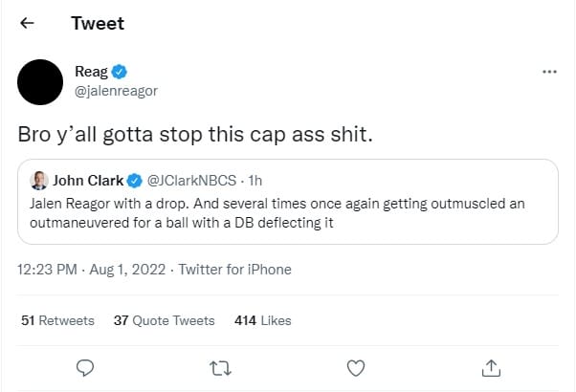
Task: Click the retweet icon
Action: (x=220, y=367)
